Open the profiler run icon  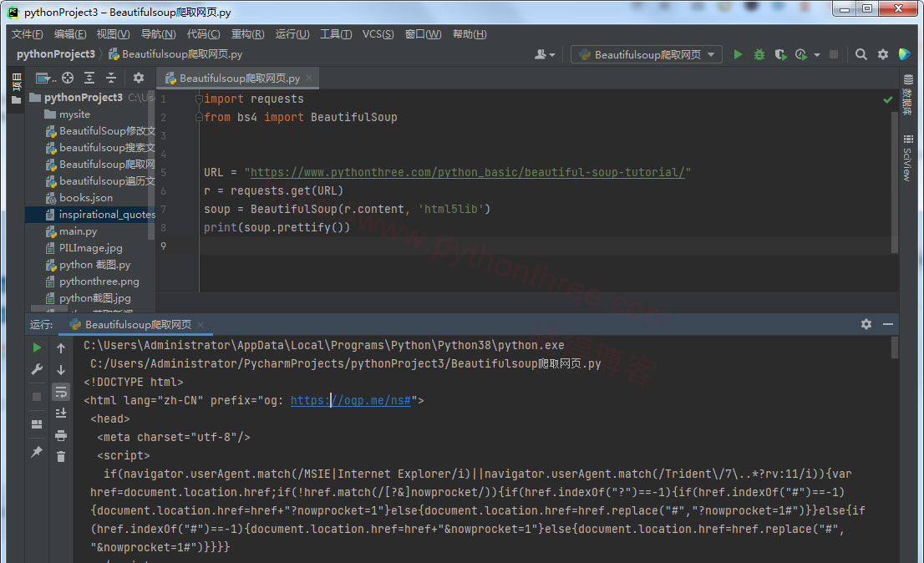point(801,55)
